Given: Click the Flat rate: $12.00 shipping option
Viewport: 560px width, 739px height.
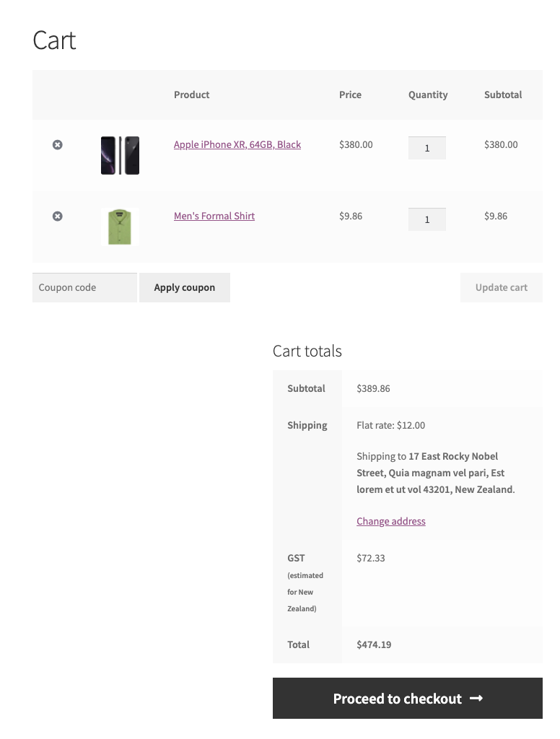Looking at the screenshot, I should (391, 425).
